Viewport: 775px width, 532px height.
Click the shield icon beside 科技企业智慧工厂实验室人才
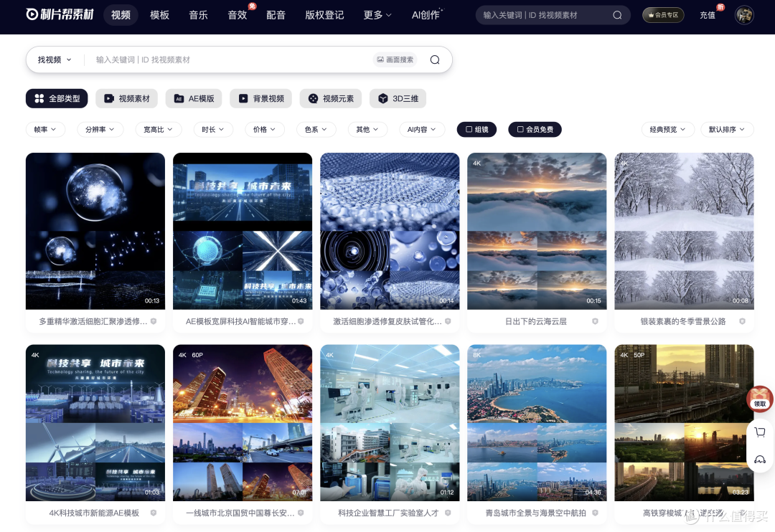(x=447, y=513)
